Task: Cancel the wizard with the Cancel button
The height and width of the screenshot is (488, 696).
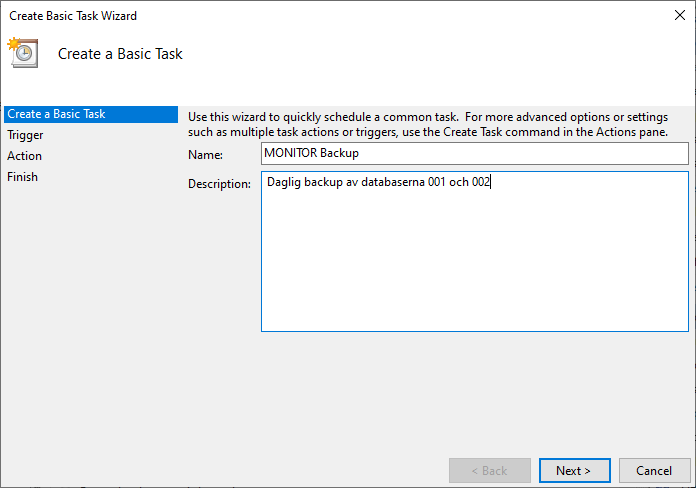Action: (654, 470)
